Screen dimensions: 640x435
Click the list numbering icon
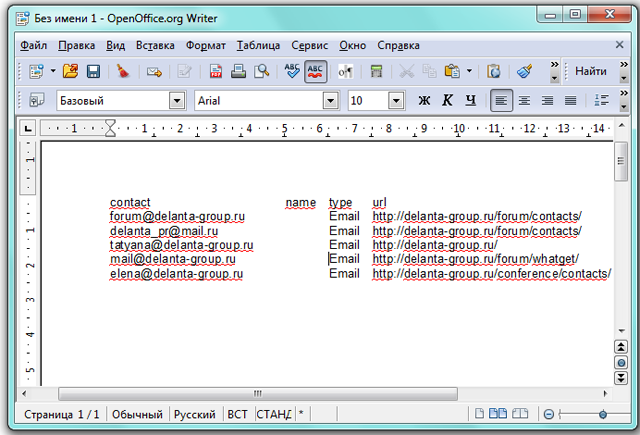coord(601,100)
